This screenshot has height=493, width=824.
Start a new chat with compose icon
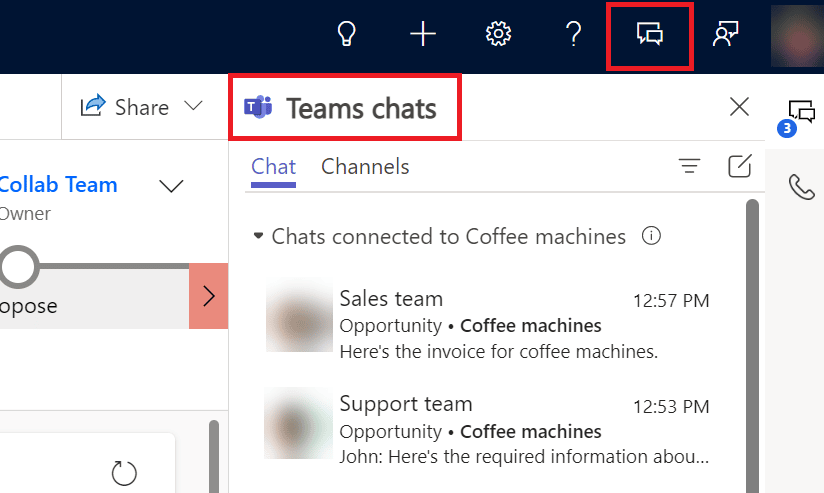(x=739, y=166)
